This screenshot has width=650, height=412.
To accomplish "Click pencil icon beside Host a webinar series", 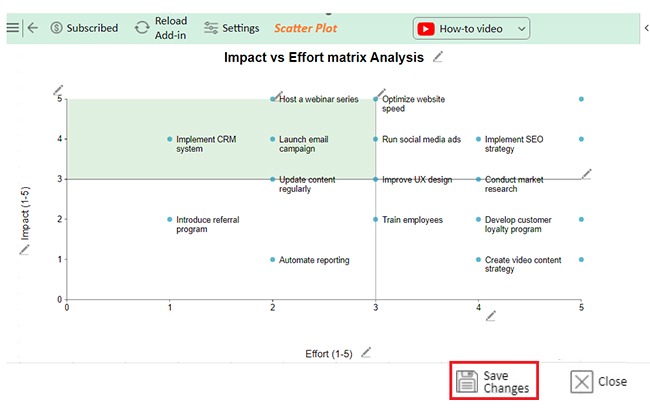I will click(x=278, y=96).
